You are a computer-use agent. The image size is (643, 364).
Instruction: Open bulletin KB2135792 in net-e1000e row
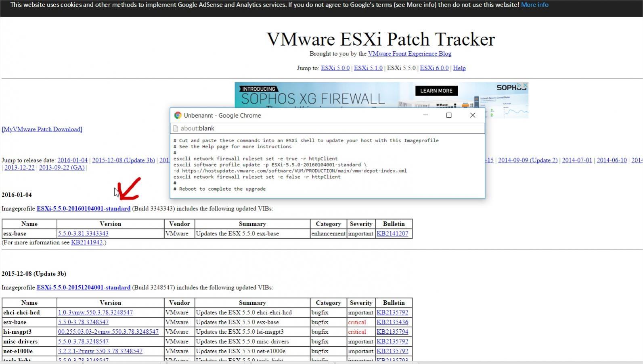click(392, 352)
